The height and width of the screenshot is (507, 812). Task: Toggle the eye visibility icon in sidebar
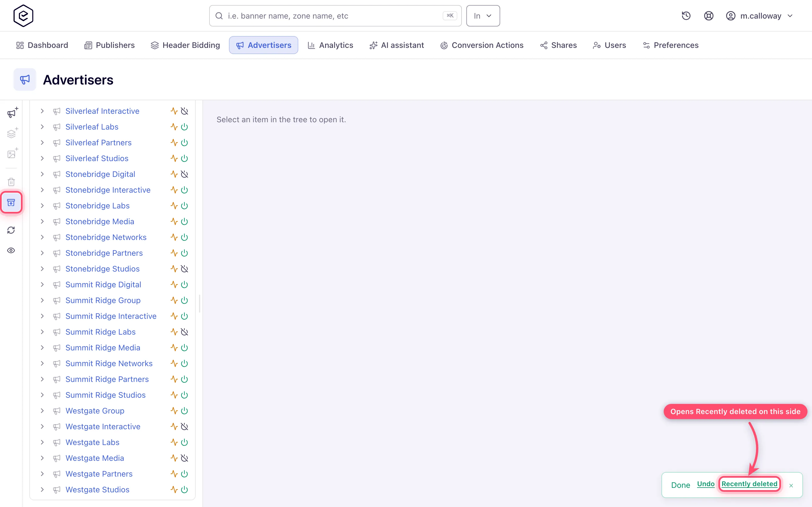[x=11, y=250]
